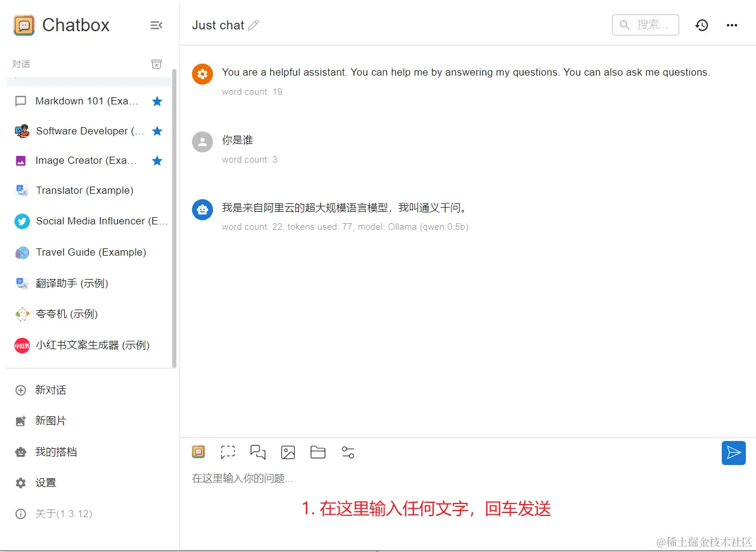Click the sidebar conversation list scrollbar
The width and height of the screenshot is (756, 552).
[x=174, y=217]
